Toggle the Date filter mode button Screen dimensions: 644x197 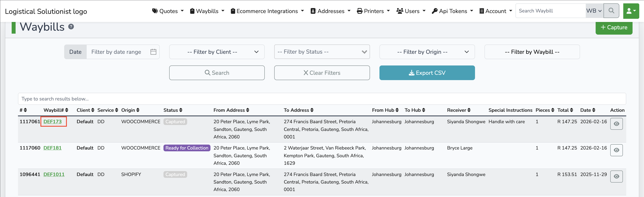click(75, 52)
